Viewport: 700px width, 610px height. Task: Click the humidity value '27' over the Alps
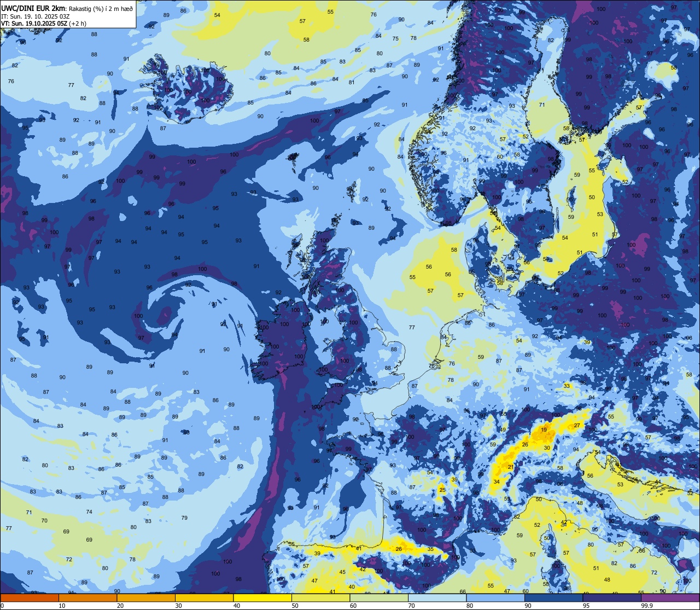pyautogui.click(x=577, y=426)
